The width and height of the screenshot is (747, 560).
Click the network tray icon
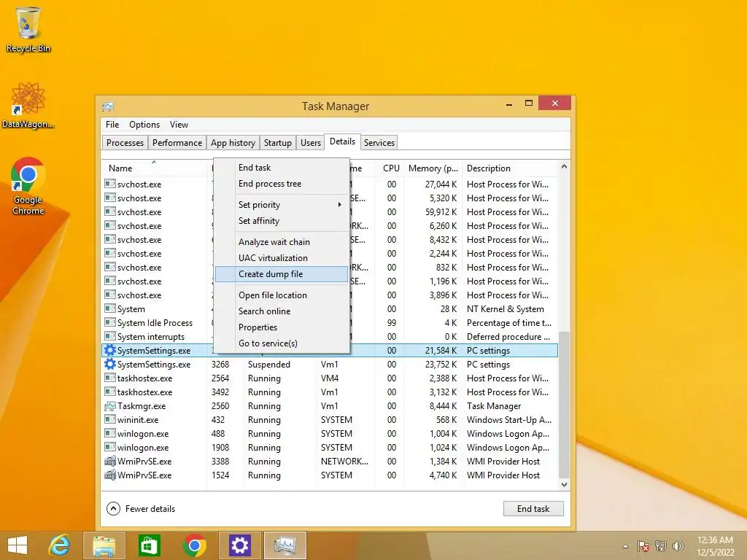pos(661,546)
